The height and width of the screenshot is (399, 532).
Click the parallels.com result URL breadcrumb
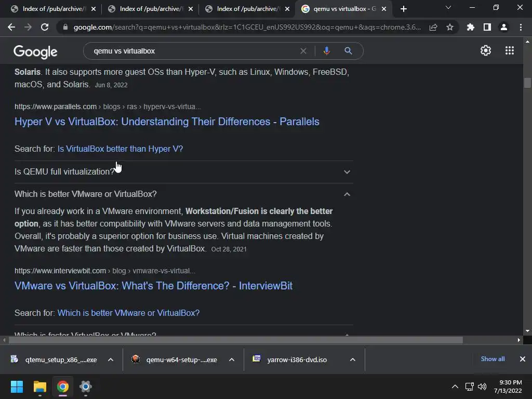pos(108,107)
